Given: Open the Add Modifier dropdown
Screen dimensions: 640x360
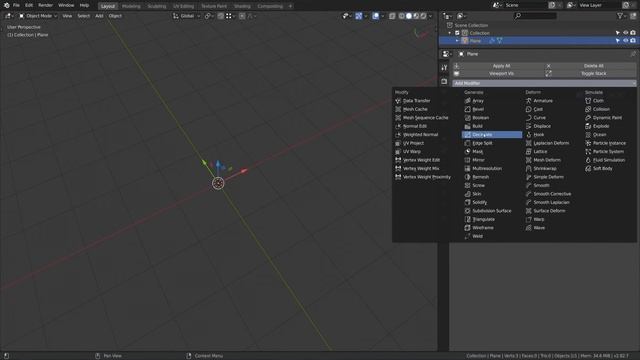Looking at the screenshot, I should coord(544,83).
